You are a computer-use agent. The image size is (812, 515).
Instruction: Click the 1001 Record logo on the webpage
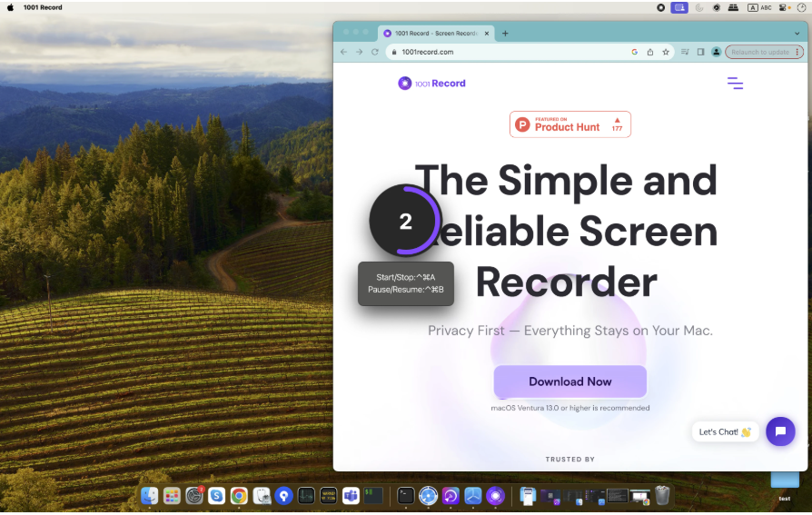coord(431,84)
